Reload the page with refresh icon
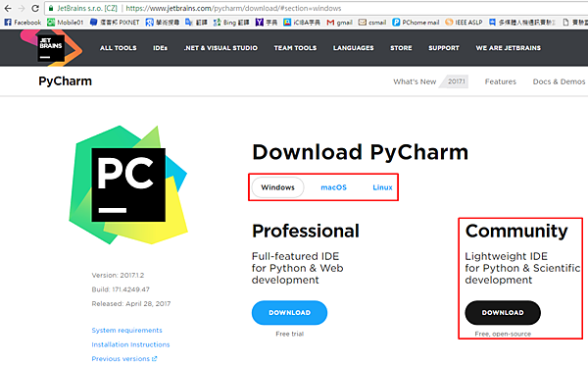This screenshot has width=588, height=366. coord(35,8)
